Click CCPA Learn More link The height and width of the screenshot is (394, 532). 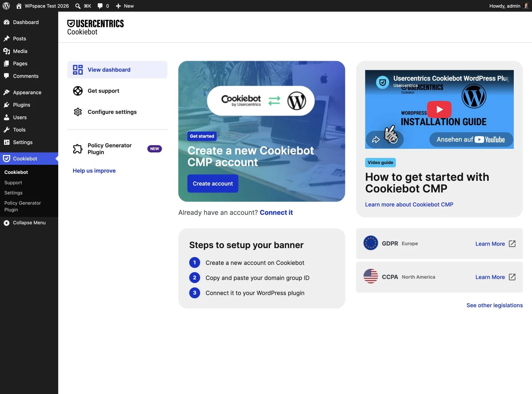point(490,277)
